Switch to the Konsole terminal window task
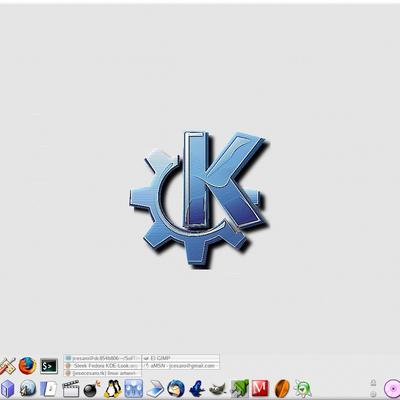Screen dimensions: 400x400 click(103, 358)
